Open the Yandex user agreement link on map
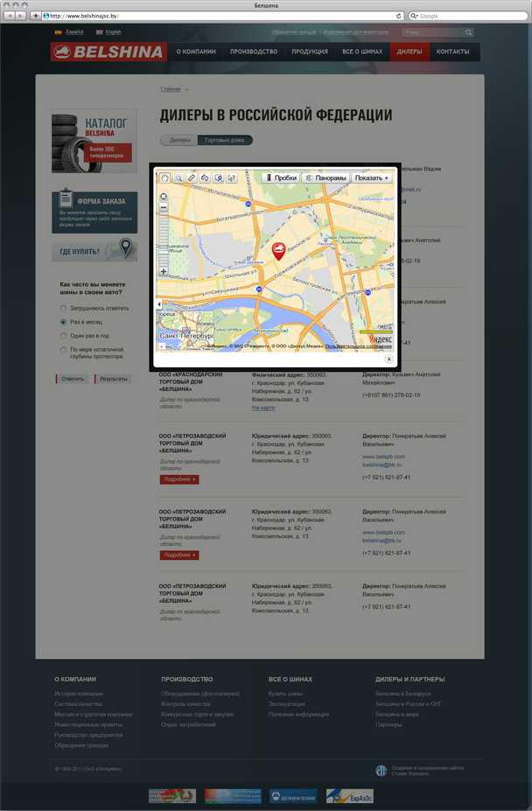 [359, 346]
